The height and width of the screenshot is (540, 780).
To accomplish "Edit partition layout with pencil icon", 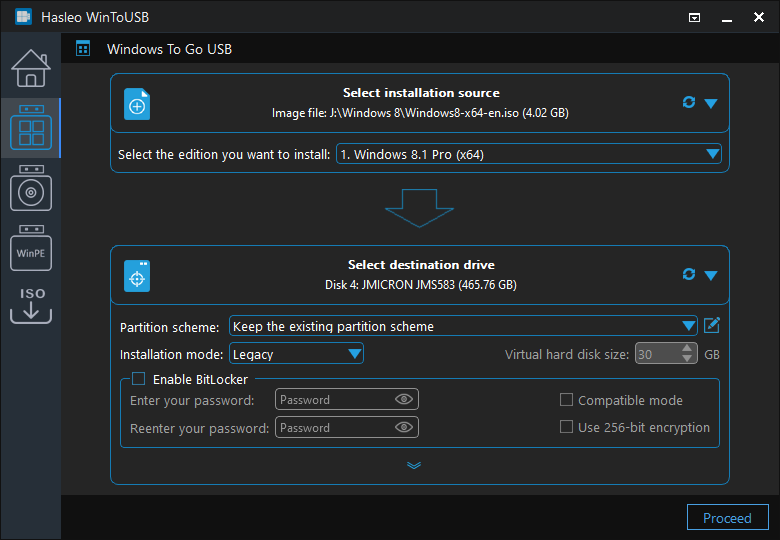I will point(712,326).
